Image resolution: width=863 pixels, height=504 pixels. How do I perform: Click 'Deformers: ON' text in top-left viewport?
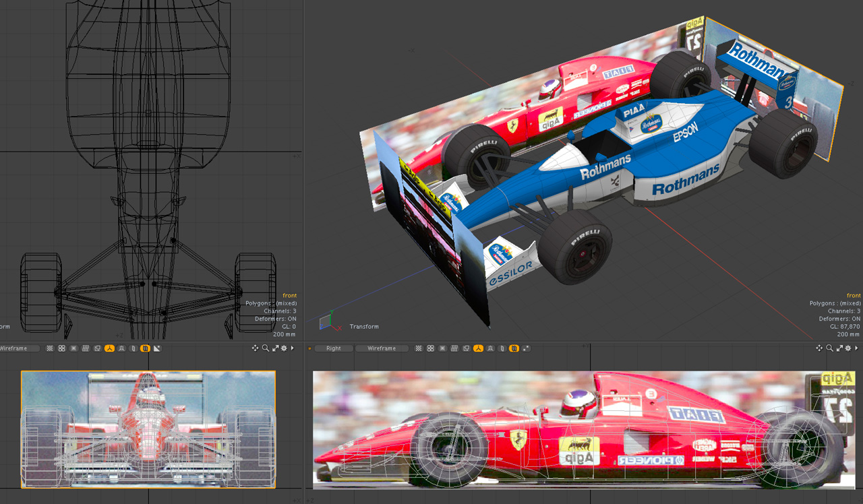pos(277,319)
